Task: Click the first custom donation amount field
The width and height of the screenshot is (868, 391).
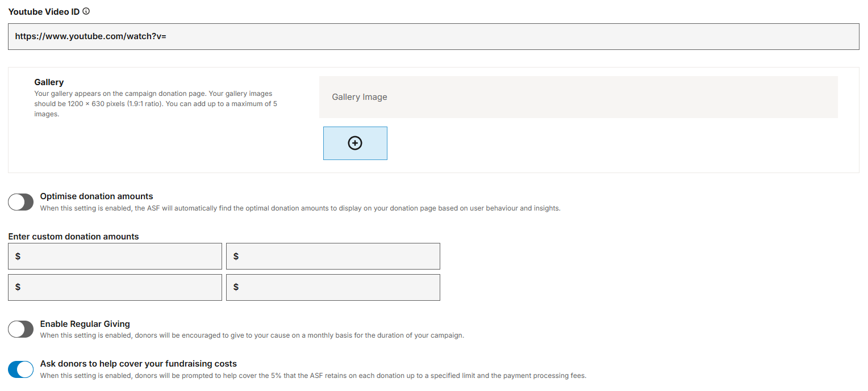Action: coord(115,257)
